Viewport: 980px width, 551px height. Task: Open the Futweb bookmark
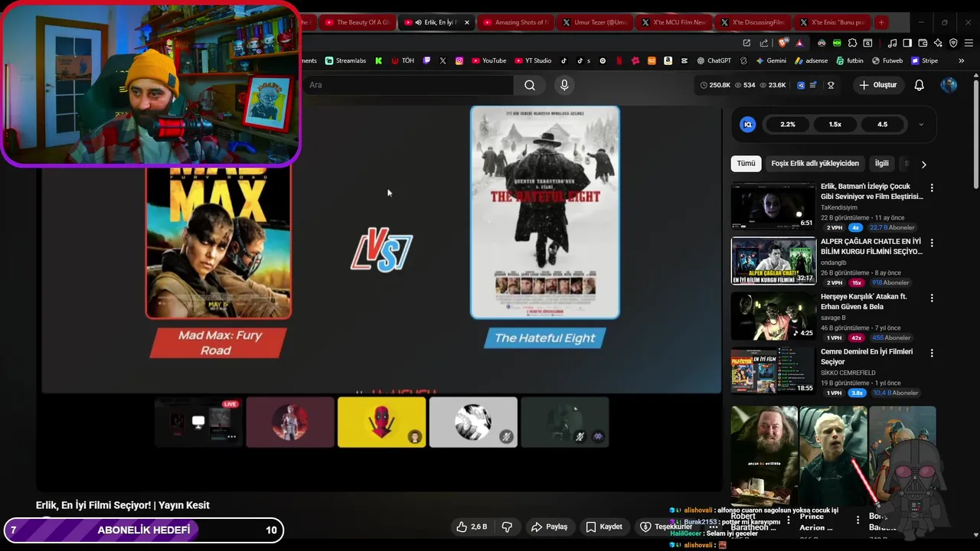point(887,60)
